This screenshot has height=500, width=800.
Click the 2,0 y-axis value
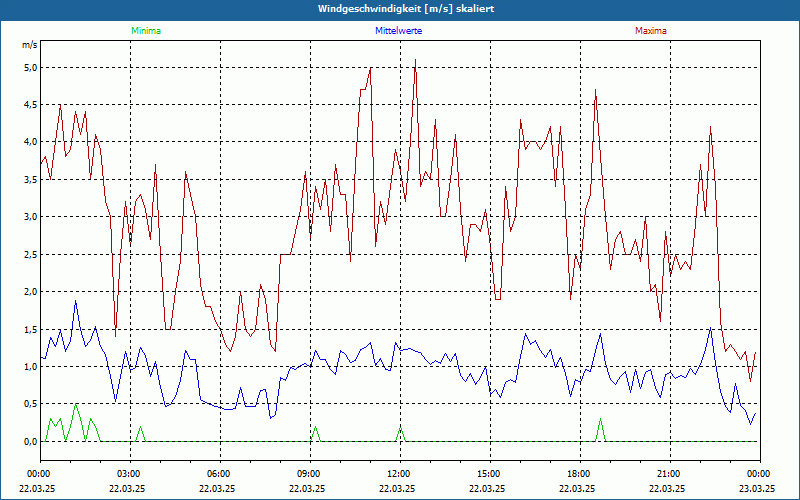pos(30,292)
